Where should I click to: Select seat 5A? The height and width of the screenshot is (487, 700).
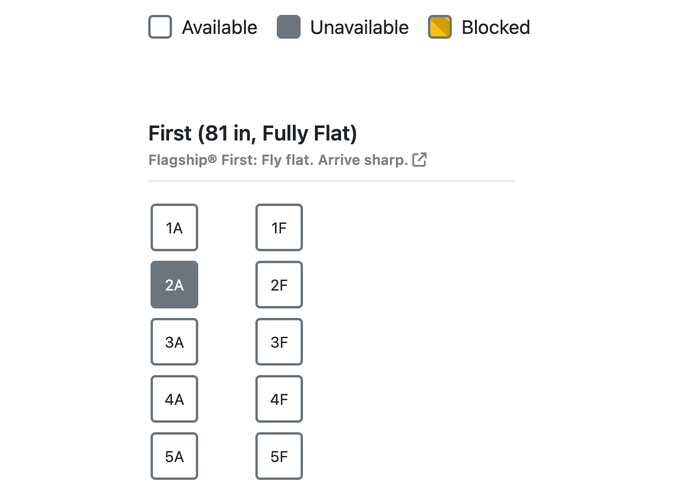coord(174,456)
